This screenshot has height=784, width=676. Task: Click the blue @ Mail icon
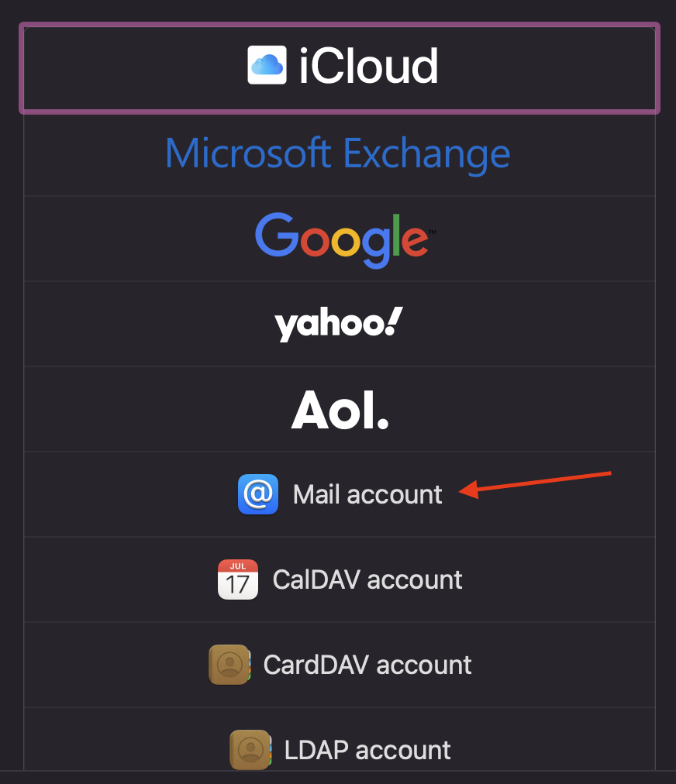click(258, 494)
